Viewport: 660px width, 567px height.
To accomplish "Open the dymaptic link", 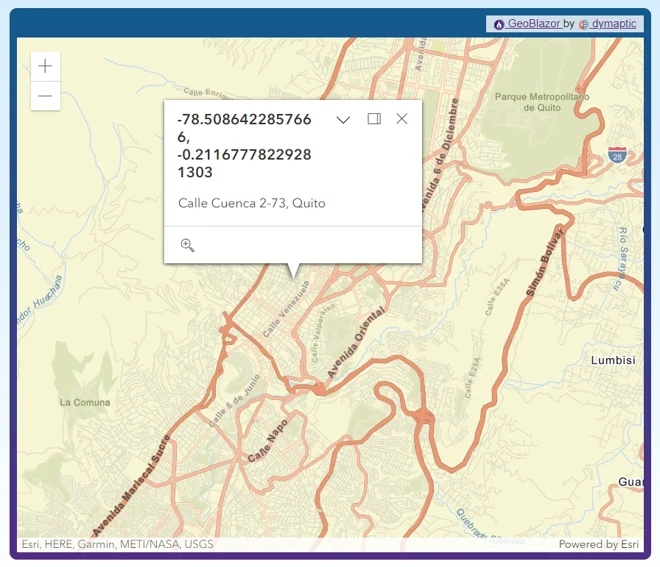I will click(614, 24).
